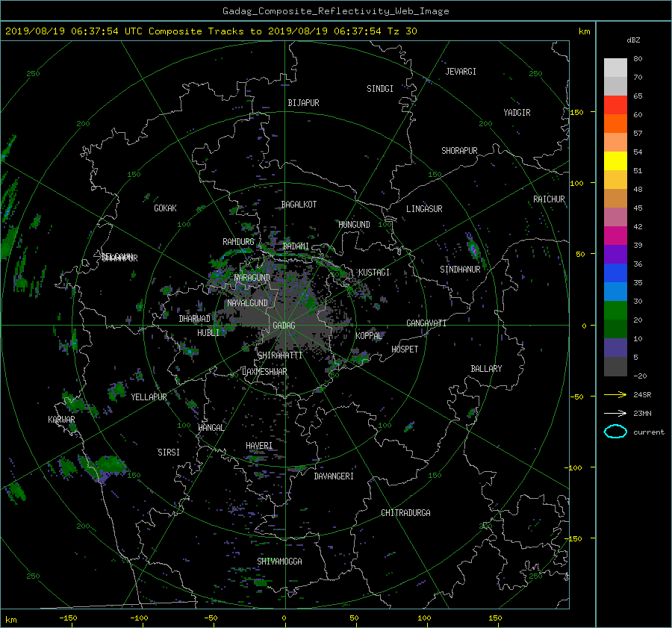Click the yellow 54 dBZ legend swatch
672x628 pixels.
coord(615,161)
